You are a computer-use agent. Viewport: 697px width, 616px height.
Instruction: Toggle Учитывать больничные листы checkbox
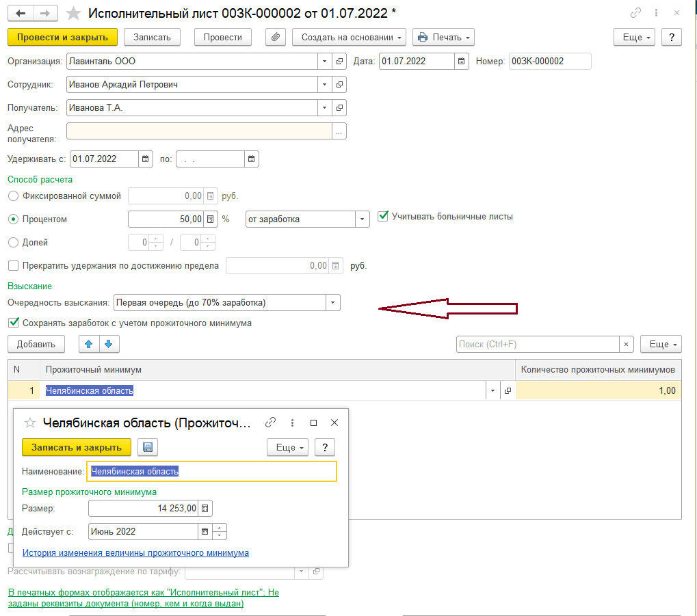click(x=383, y=217)
